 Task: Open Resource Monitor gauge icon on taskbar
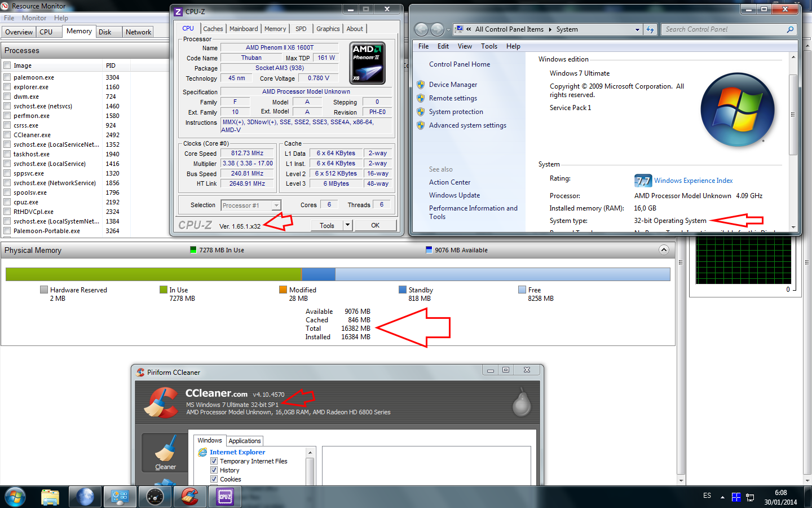[x=155, y=497]
